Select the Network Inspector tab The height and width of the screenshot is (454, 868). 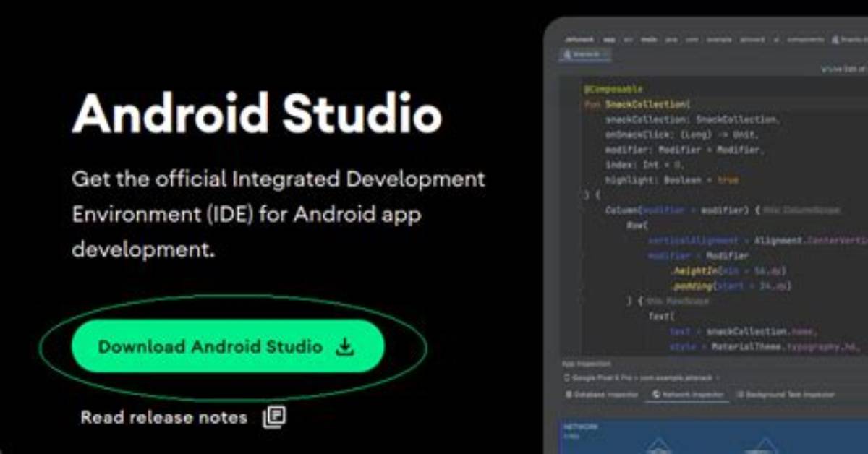pos(687,395)
